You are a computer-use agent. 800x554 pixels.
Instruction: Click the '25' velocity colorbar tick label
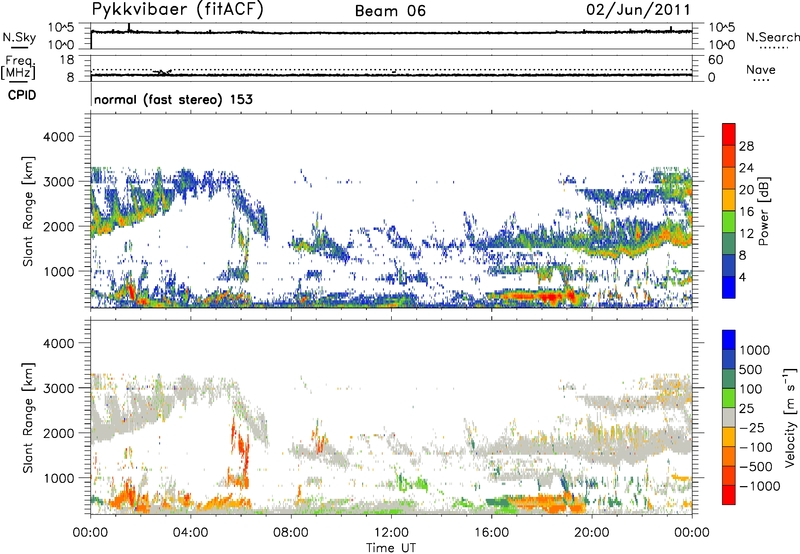coord(746,409)
